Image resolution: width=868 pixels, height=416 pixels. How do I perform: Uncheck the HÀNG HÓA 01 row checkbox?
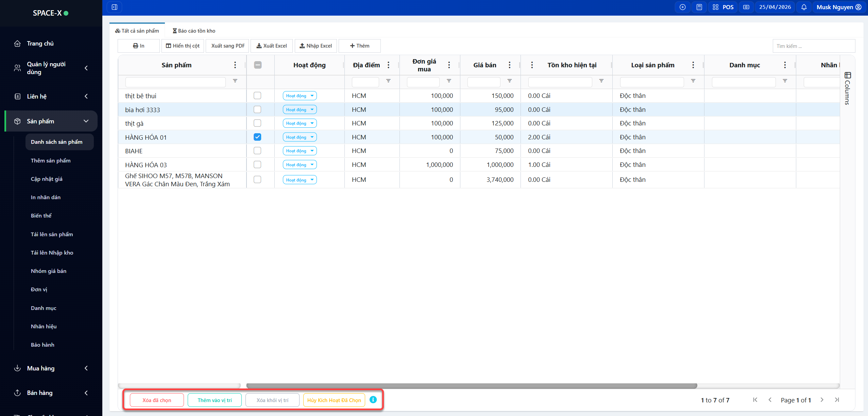(257, 137)
